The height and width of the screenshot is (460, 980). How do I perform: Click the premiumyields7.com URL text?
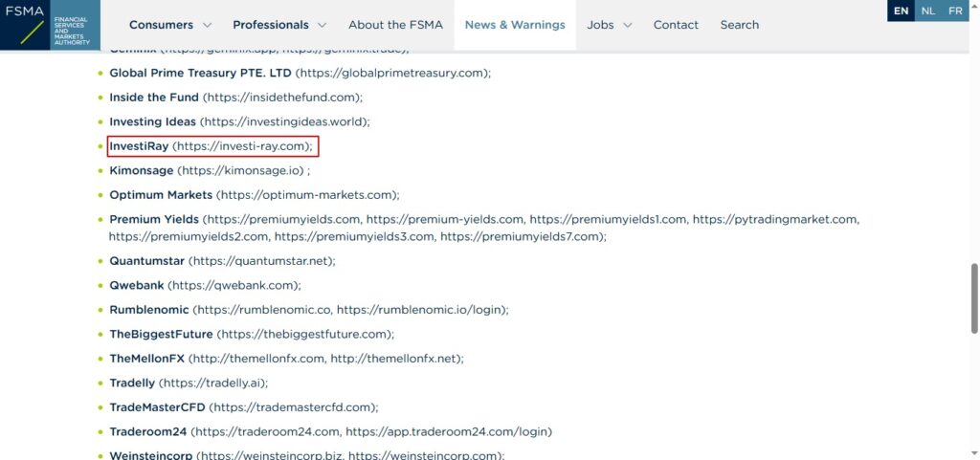[x=520, y=236]
